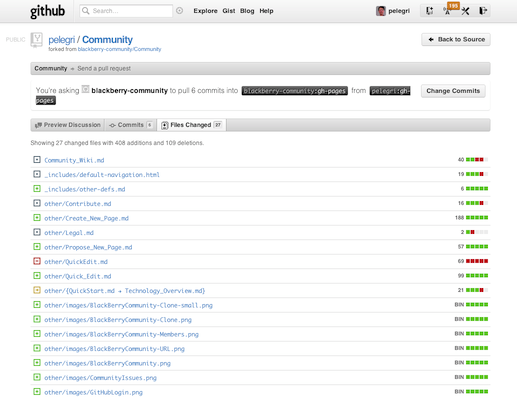Click added icon for other-defs.md

point(37,189)
